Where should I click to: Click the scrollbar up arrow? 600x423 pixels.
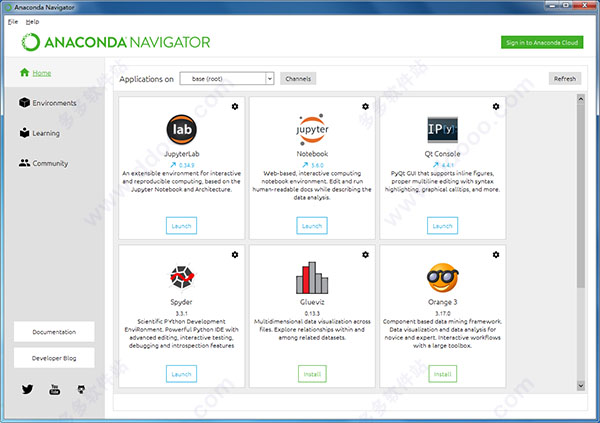[x=580, y=99]
